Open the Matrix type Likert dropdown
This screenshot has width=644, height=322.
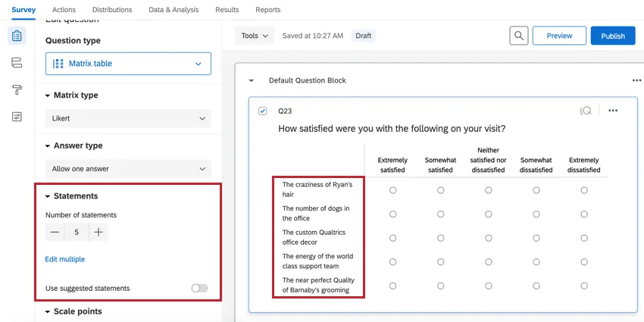point(128,119)
